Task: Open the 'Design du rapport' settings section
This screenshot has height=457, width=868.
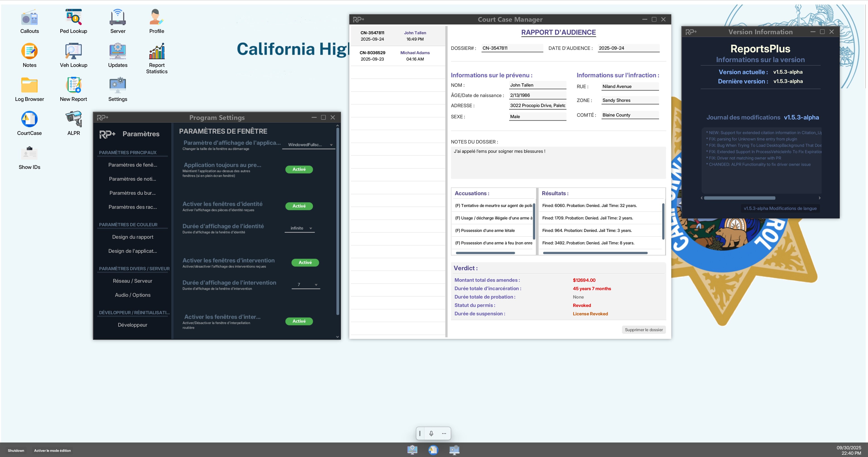Action: pyautogui.click(x=132, y=237)
